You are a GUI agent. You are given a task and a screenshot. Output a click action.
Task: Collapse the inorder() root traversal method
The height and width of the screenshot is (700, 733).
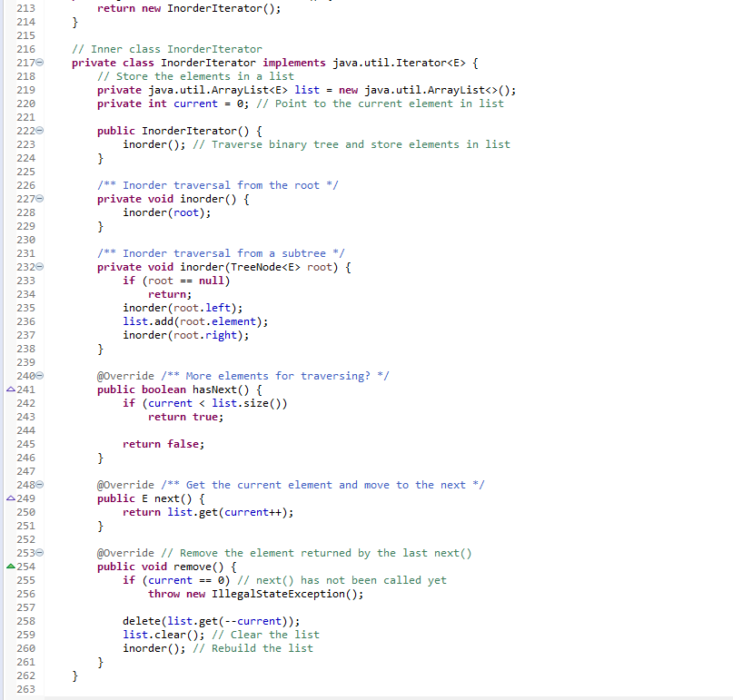click(x=40, y=198)
